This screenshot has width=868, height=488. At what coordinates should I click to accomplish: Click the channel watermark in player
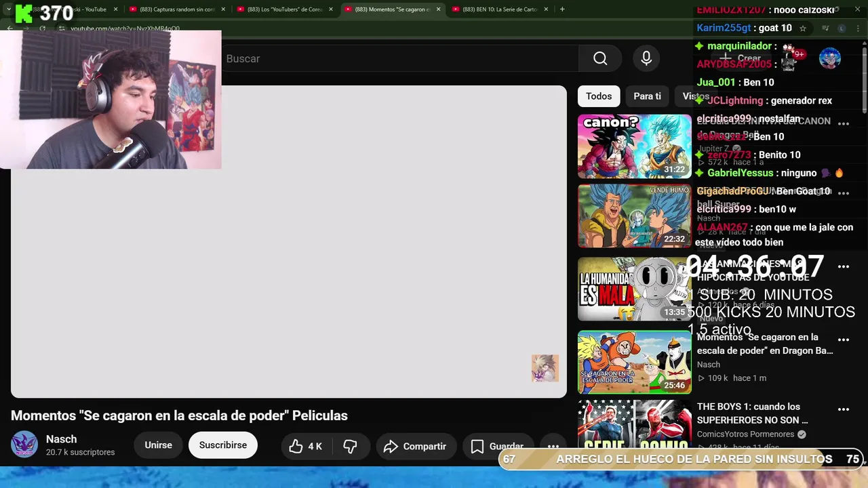(x=545, y=368)
